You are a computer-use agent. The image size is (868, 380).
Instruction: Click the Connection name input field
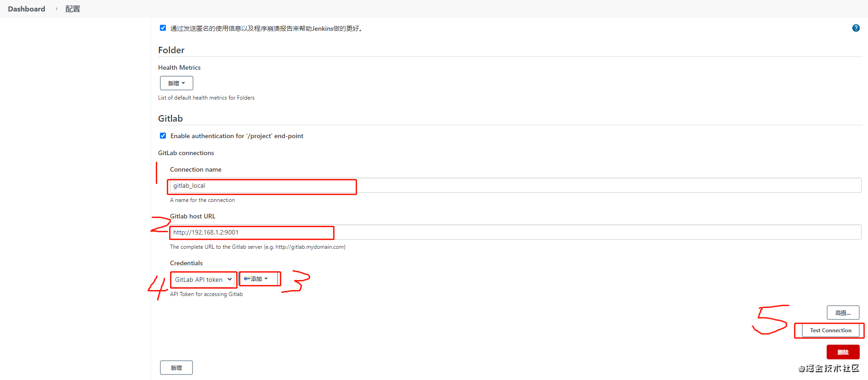[515, 185]
